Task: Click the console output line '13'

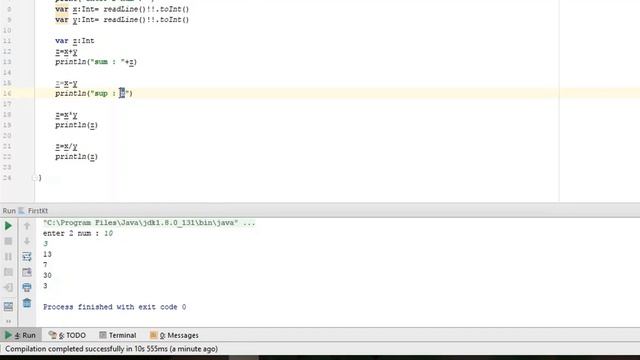Action: coord(47,254)
